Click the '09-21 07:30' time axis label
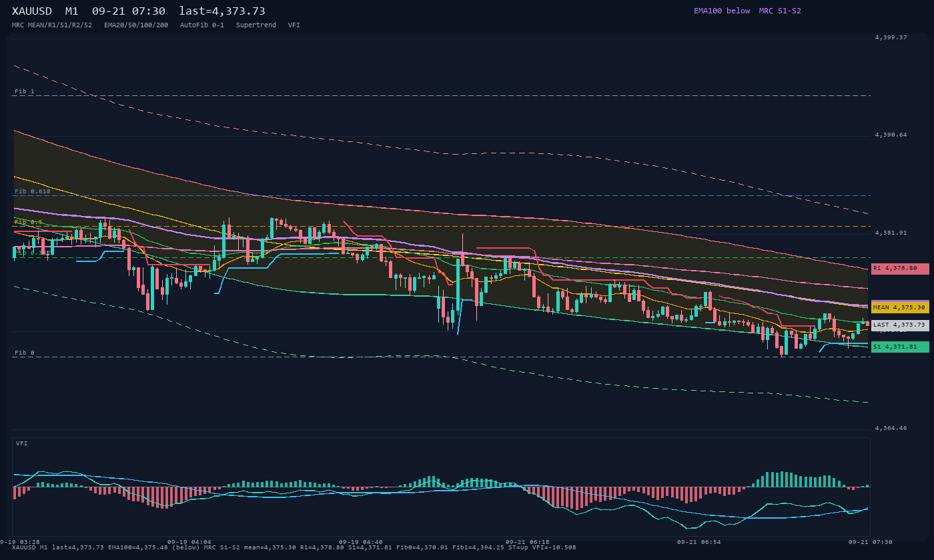Image resolution: width=934 pixels, height=560 pixels. coord(871,542)
